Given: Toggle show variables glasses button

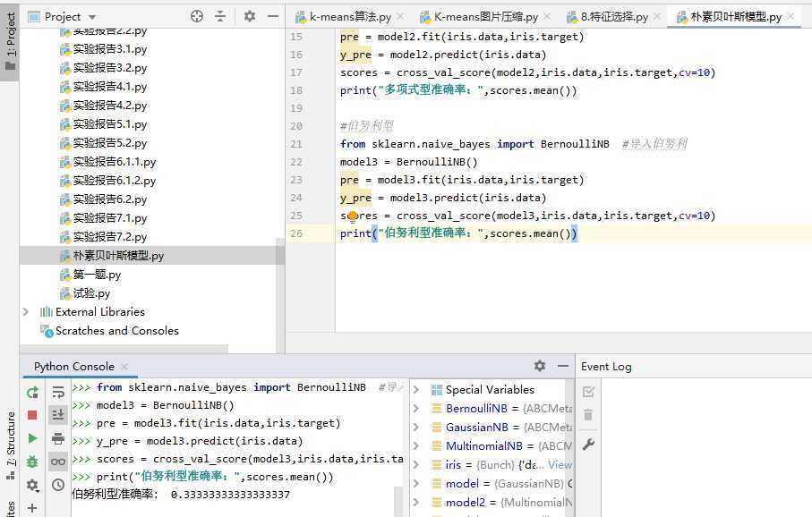Looking at the screenshot, I should 58,462.
